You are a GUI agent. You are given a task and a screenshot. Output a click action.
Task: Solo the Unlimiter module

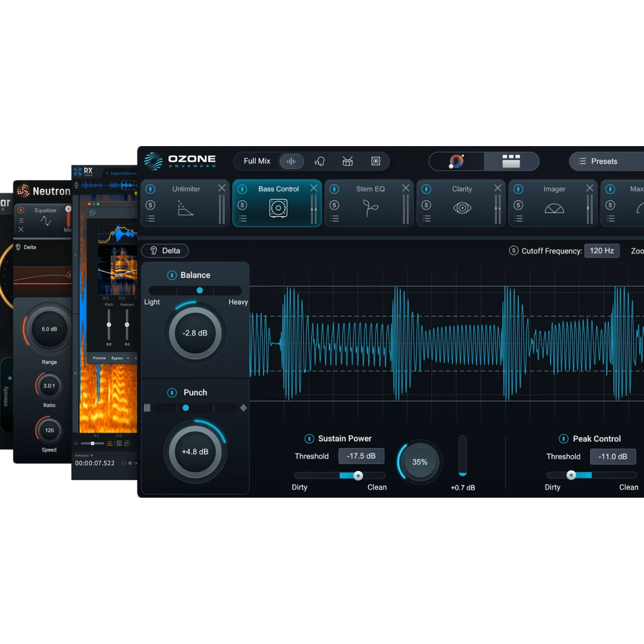point(150,205)
